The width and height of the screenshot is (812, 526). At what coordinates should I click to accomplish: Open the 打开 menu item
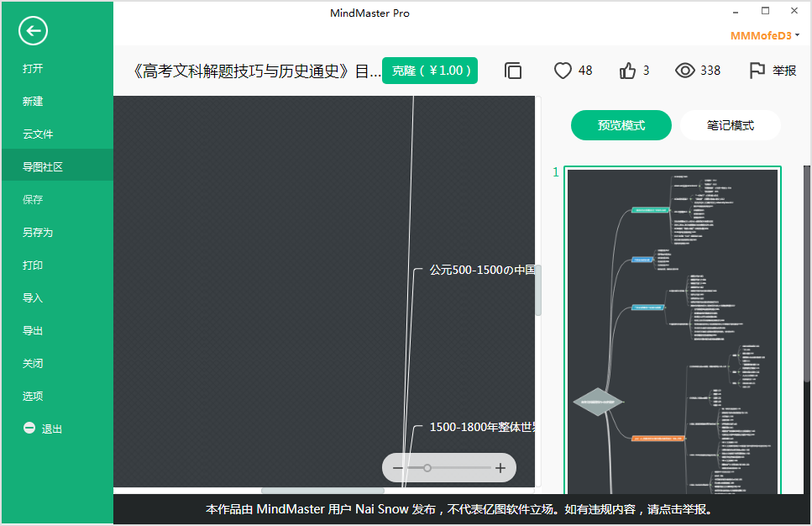[33, 68]
